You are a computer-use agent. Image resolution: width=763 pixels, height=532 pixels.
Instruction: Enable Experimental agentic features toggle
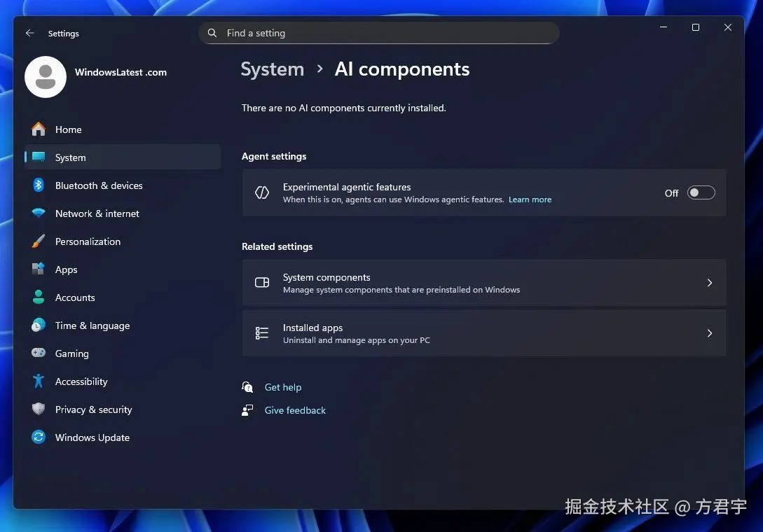(701, 193)
